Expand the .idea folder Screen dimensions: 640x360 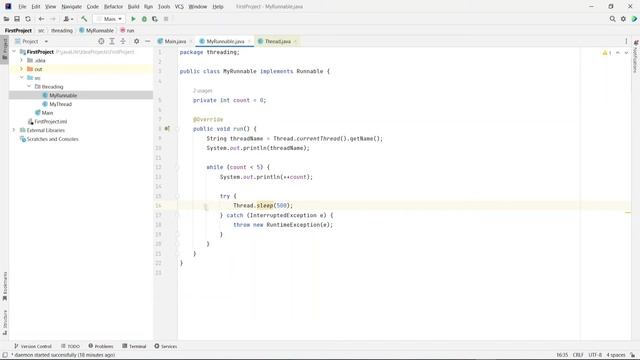(22, 60)
